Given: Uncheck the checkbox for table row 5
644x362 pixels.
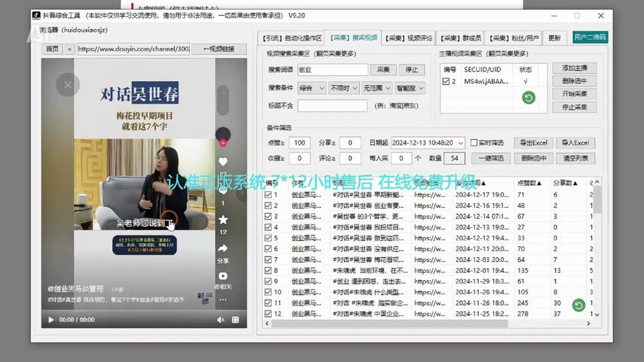Looking at the screenshot, I should click(x=268, y=237).
